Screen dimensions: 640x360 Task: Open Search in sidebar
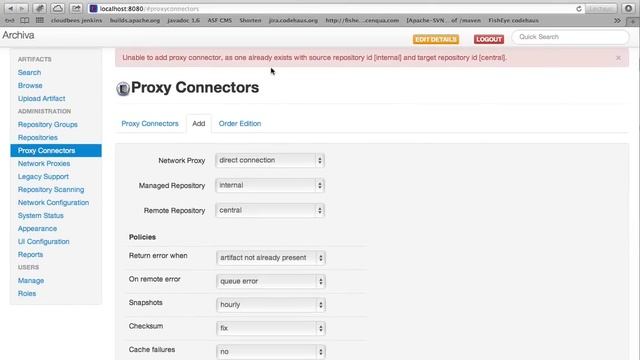point(29,72)
